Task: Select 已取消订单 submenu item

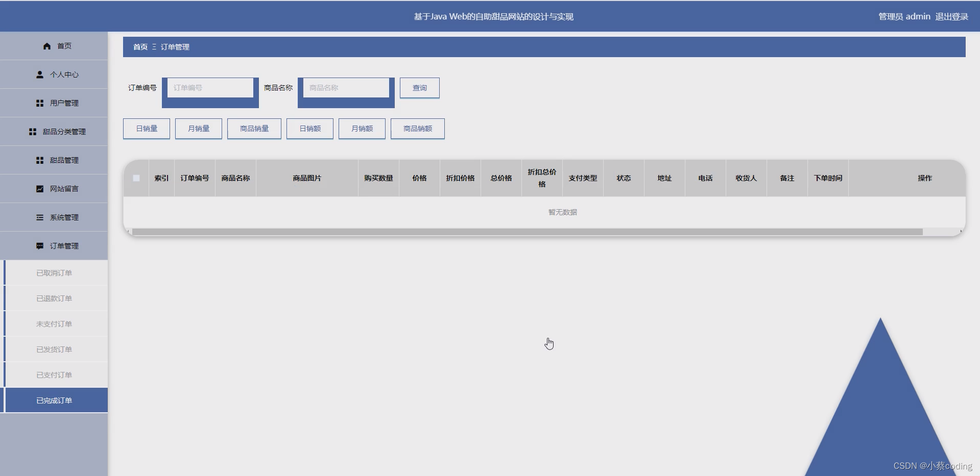Action: pyautogui.click(x=54, y=273)
